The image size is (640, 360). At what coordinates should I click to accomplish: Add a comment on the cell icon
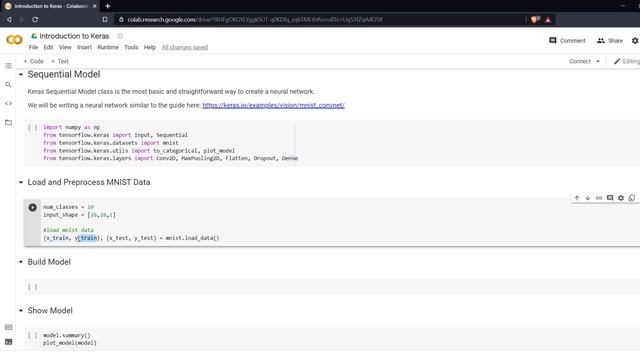[610, 198]
